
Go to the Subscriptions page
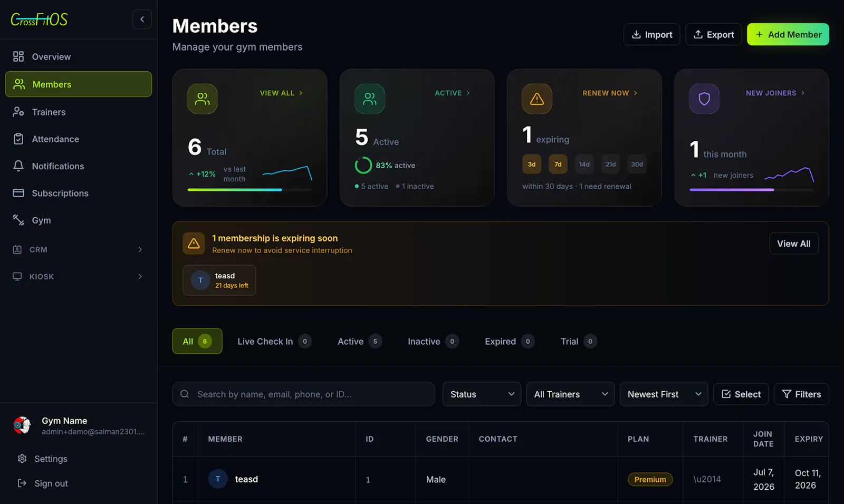coord(79,193)
